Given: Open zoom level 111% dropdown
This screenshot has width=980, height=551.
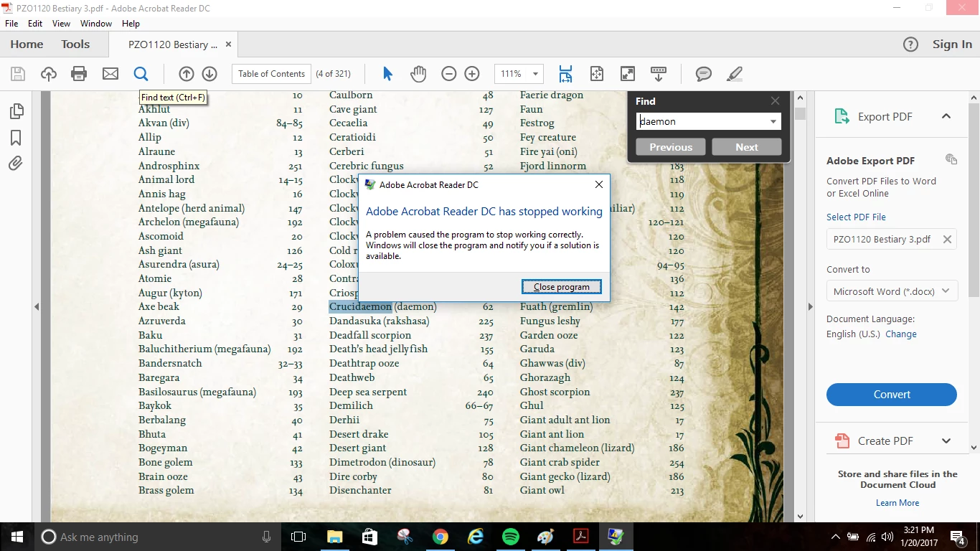Looking at the screenshot, I should coord(535,74).
